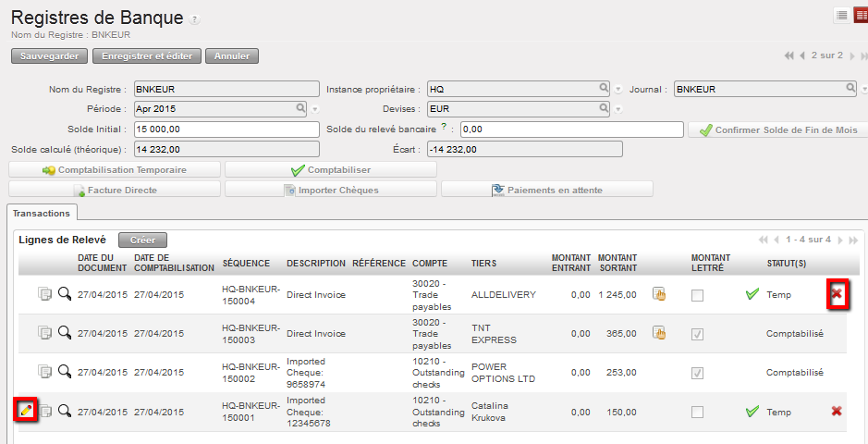Click into the Solde Initial input field
The width and height of the screenshot is (868, 444).
click(x=226, y=129)
